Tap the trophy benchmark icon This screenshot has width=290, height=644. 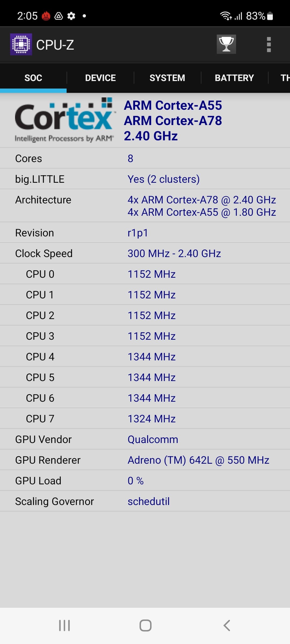(x=226, y=44)
